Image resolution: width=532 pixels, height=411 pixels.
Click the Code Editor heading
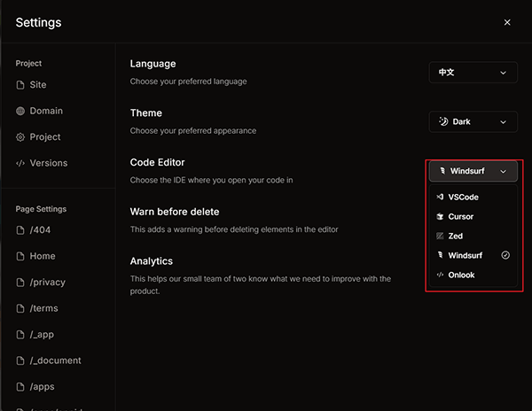coord(157,162)
